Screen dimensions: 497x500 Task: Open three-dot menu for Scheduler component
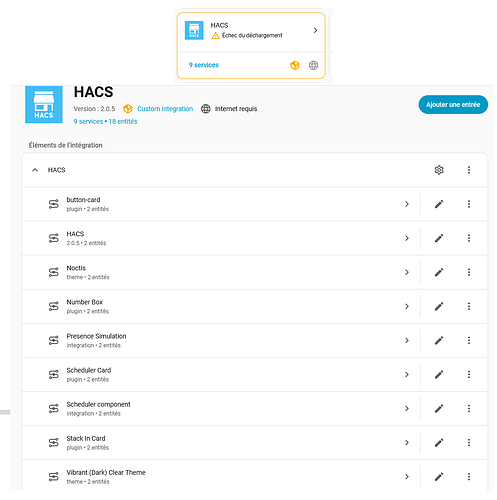(x=469, y=409)
